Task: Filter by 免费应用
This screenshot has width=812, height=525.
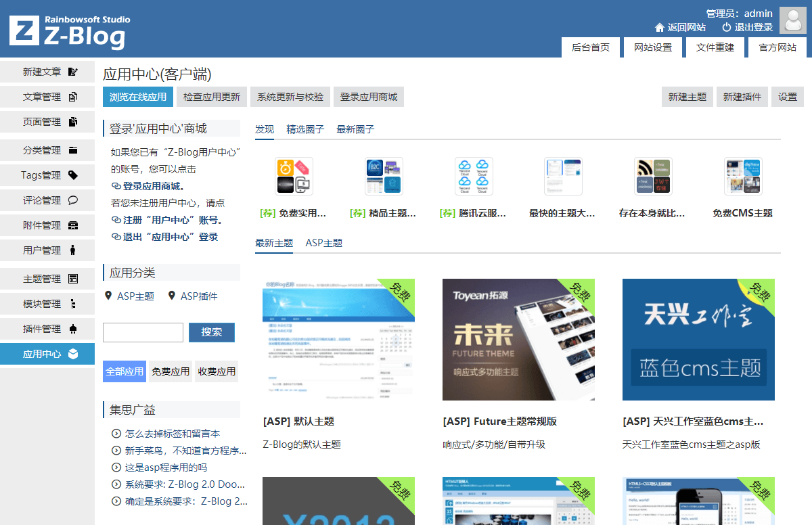Action: [x=171, y=371]
